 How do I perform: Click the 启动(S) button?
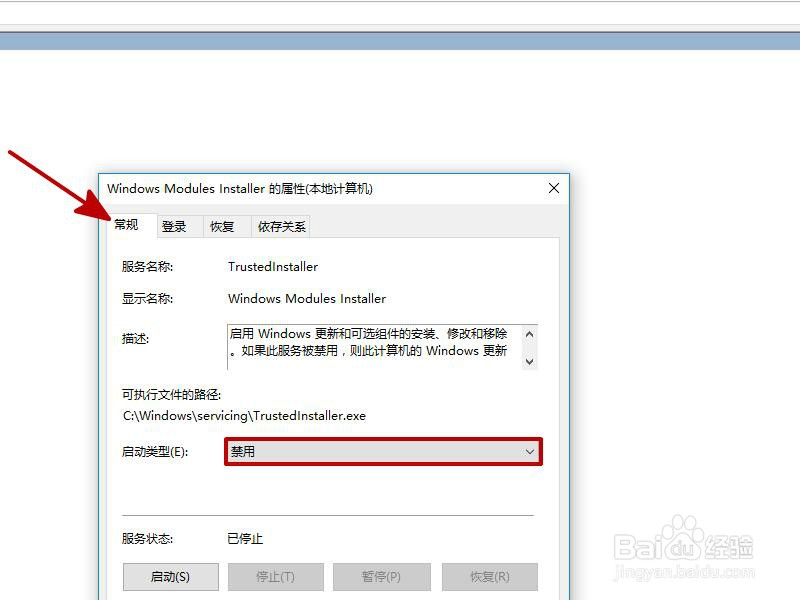tap(170, 577)
